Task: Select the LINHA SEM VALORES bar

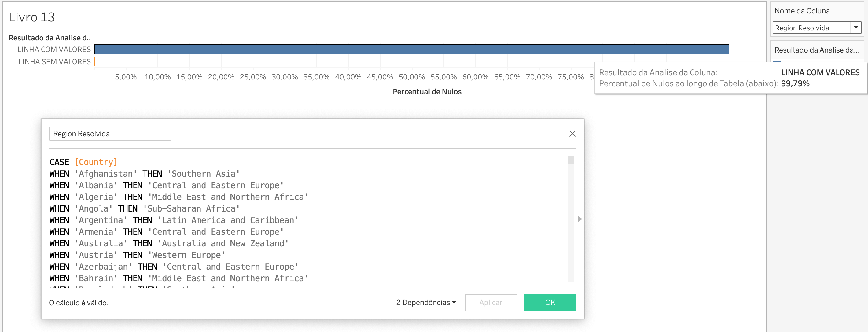Action: pos(95,61)
